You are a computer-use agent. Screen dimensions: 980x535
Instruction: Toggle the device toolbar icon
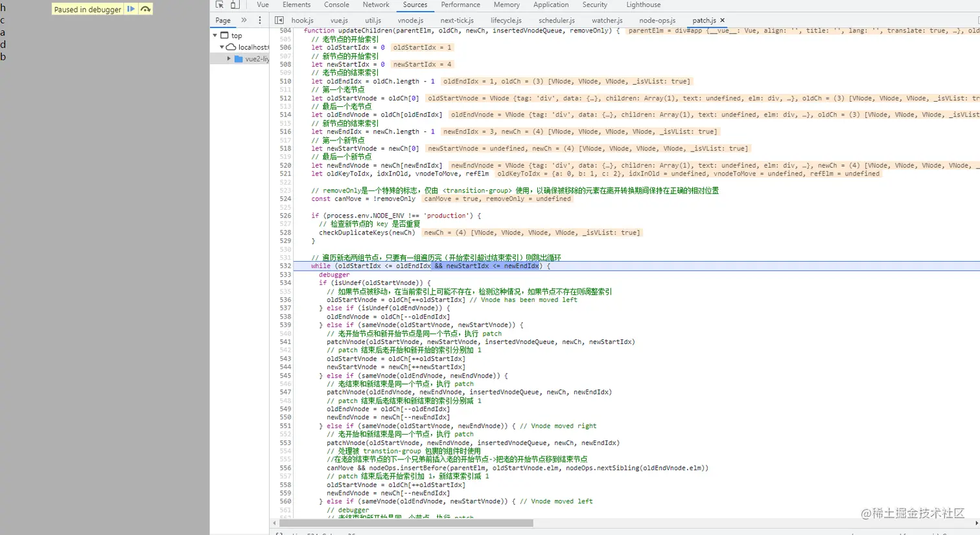tap(235, 5)
